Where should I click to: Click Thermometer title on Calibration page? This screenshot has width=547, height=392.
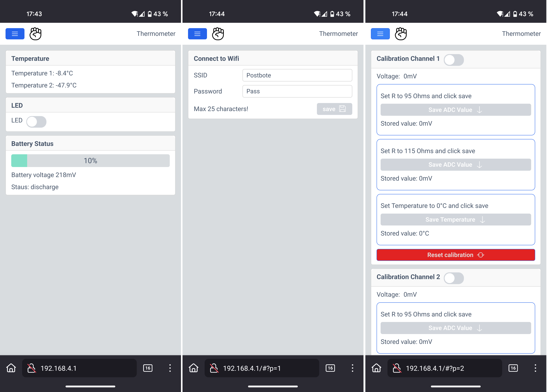coord(521,34)
